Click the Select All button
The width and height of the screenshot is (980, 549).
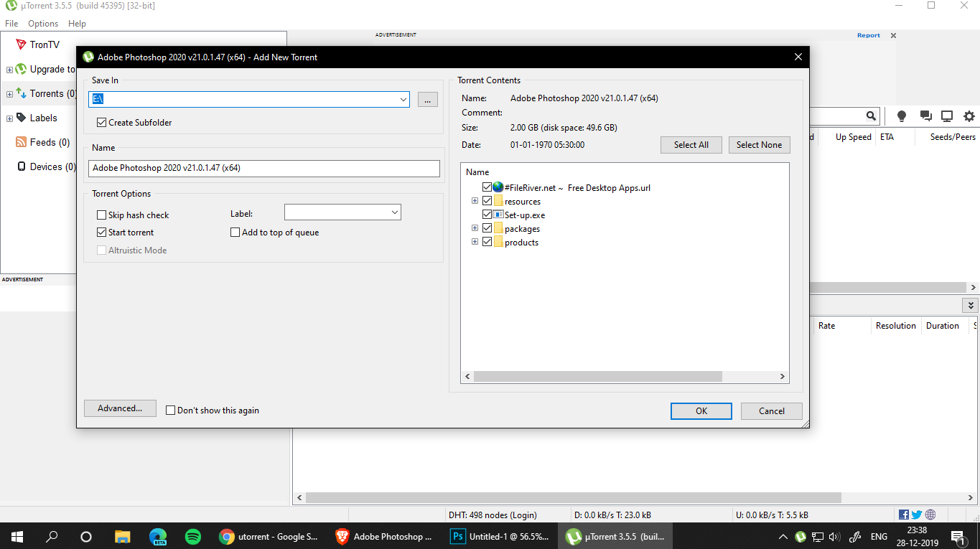(691, 145)
